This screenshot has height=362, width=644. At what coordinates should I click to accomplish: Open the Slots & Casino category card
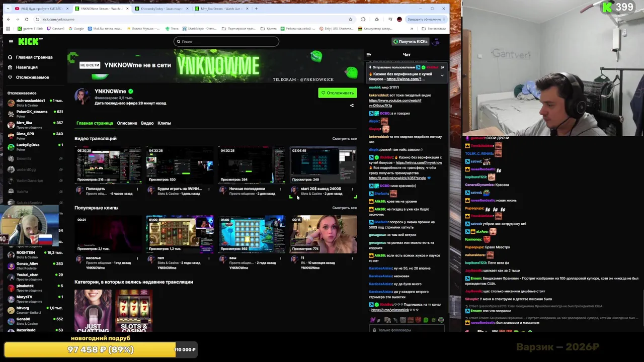[133, 310]
